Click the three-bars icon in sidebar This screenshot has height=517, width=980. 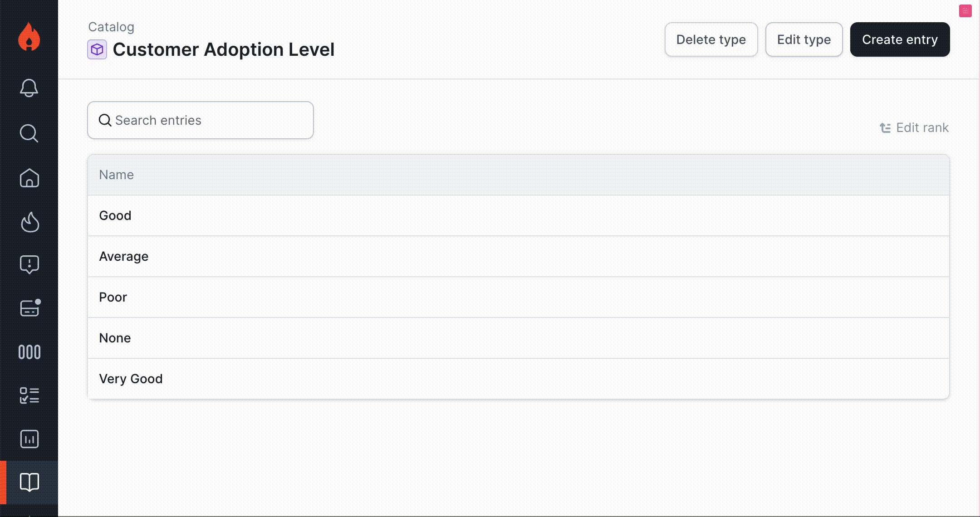coord(29,352)
